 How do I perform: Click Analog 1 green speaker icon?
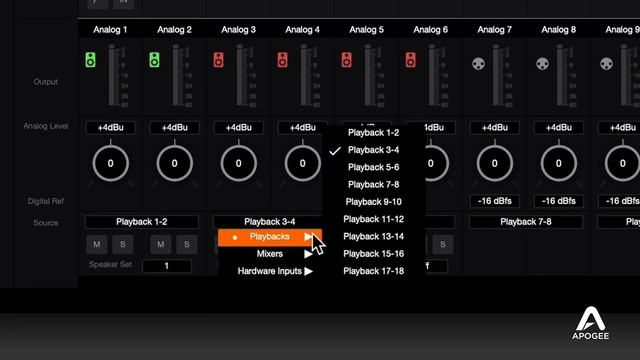(x=90, y=60)
